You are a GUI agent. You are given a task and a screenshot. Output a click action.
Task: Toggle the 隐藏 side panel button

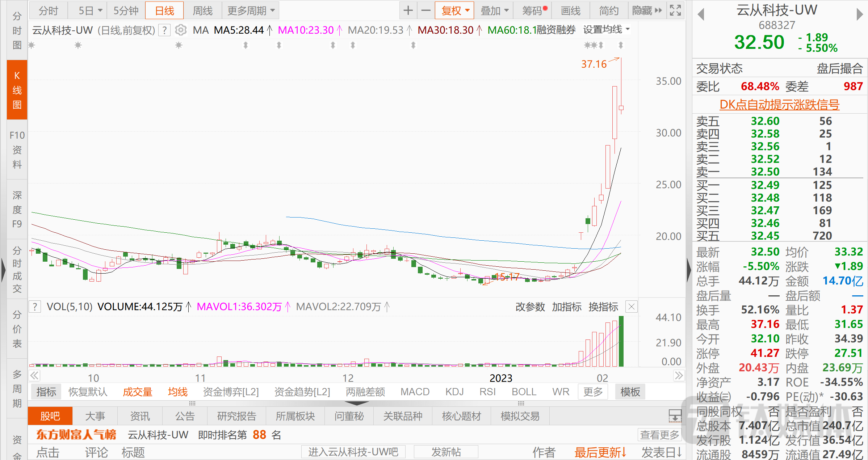pyautogui.click(x=647, y=10)
